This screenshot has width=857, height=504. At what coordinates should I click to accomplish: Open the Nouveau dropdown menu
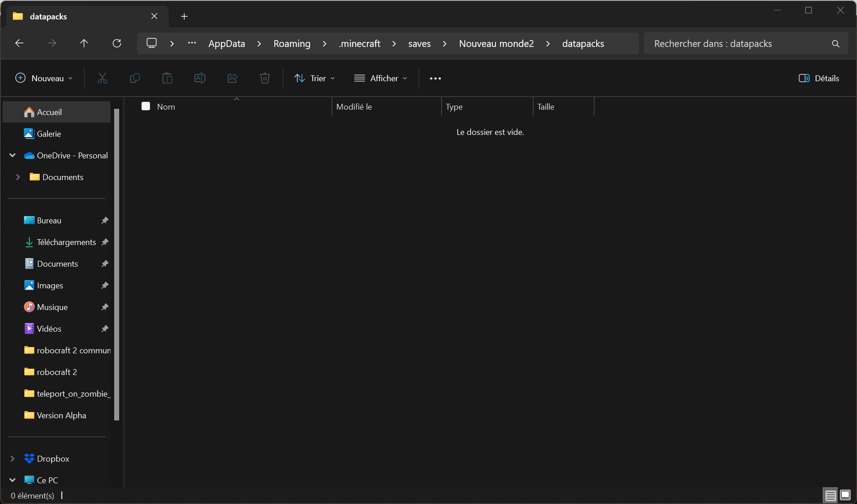click(x=44, y=79)
